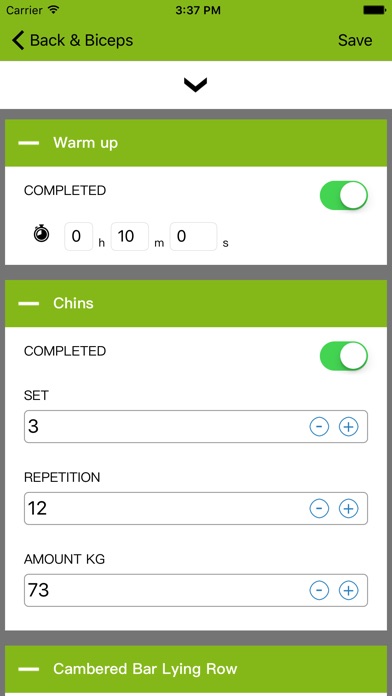Focus the AMOUNT KG field showing 73
The width and height of the screenshot is (392, 696).
pos(196,590)
